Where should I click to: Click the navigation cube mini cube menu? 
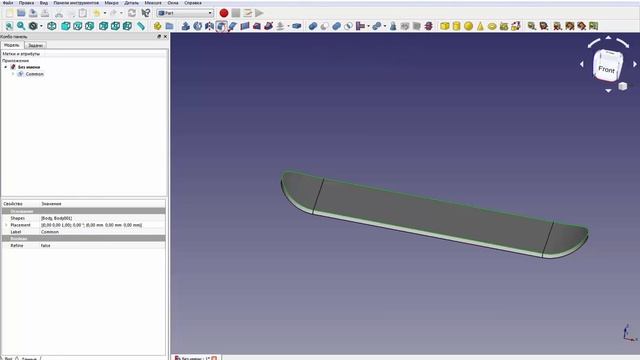(x=622, y=86)
